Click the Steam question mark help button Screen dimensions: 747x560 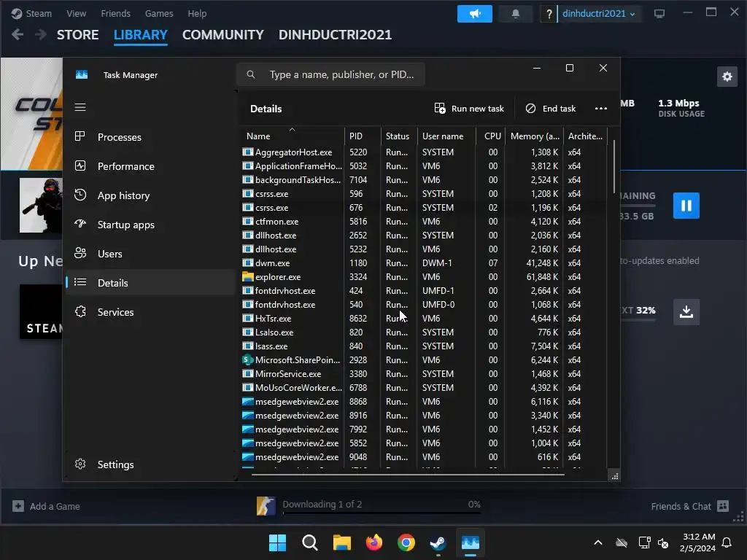click(549, 13)
